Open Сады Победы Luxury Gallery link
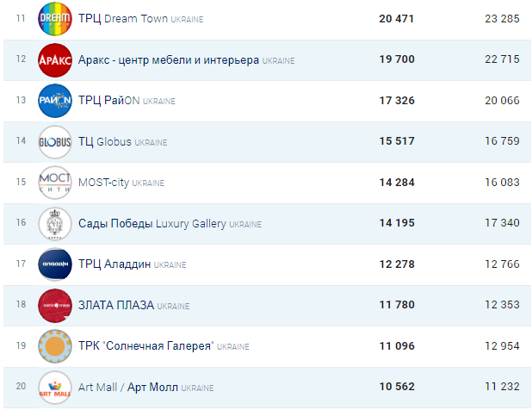The image size is (532, 410). pyautogui.click(x=152, y=224)
